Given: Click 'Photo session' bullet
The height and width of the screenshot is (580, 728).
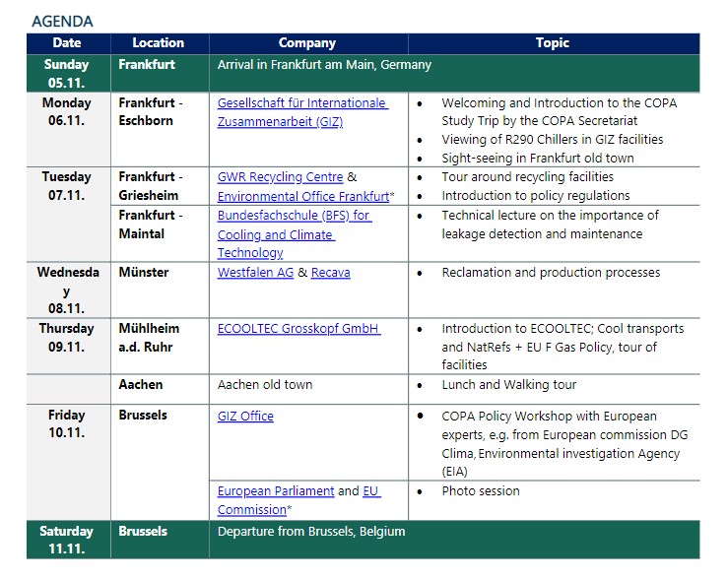Looking at the screenshot, I should [x=481, y=491].
